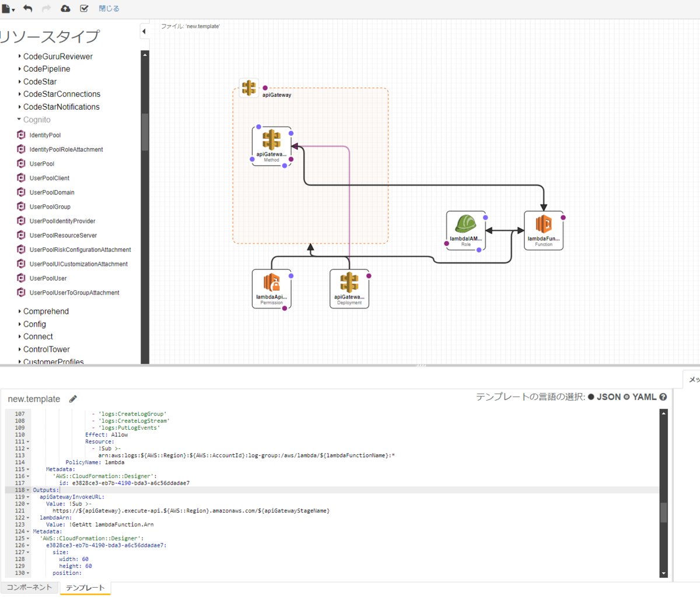Switch to the コンポーネント tab
The image size is (700, 600).
[29, 587]
